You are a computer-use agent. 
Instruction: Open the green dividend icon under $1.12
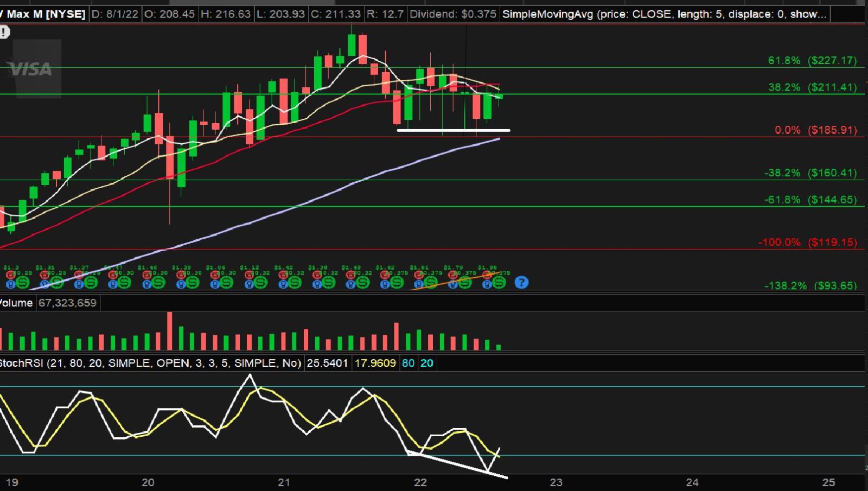point(261,283)
